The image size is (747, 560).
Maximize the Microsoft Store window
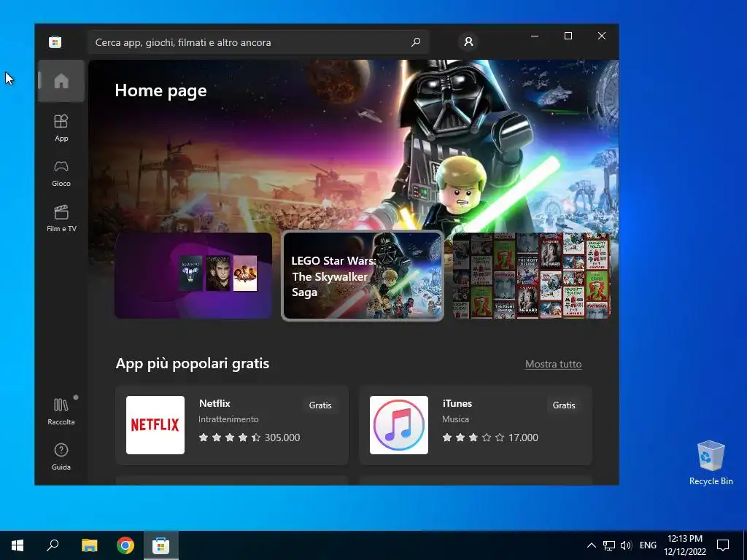click(x=568, y=36)
